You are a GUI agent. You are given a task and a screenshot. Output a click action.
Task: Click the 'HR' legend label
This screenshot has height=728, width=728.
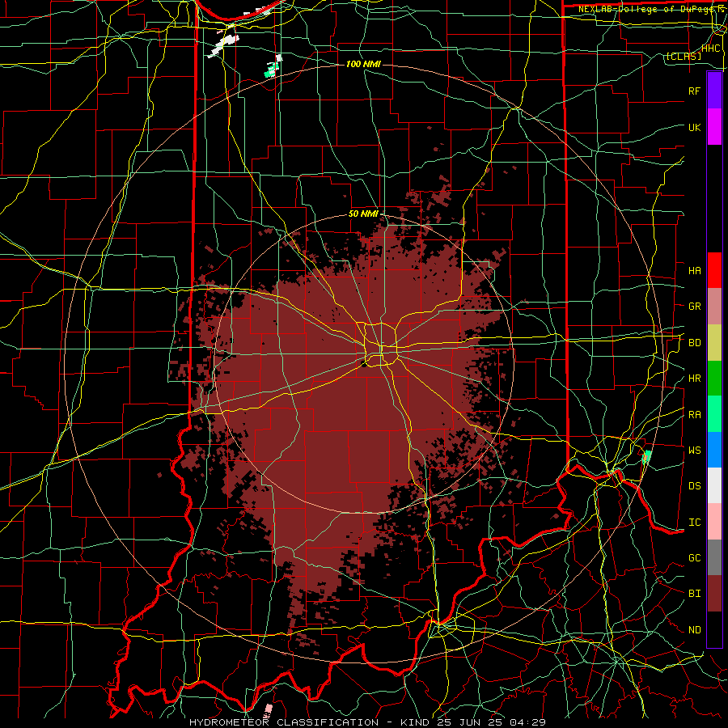(x=694, y=379)
